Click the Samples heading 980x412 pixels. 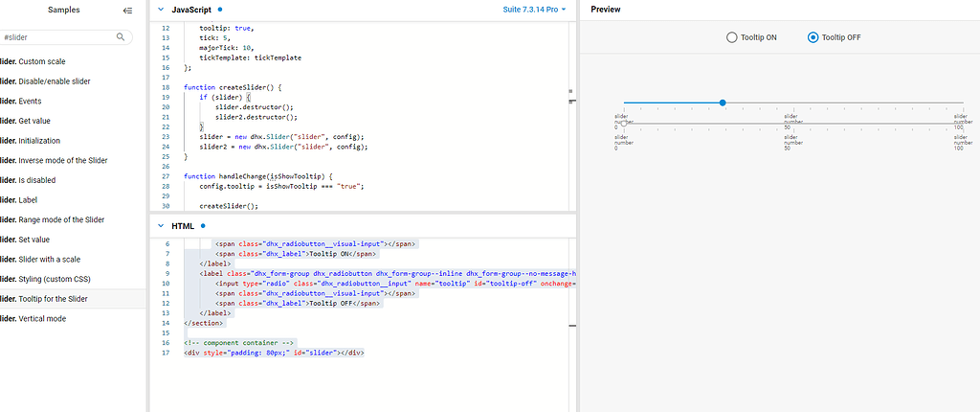coord(64,10)
